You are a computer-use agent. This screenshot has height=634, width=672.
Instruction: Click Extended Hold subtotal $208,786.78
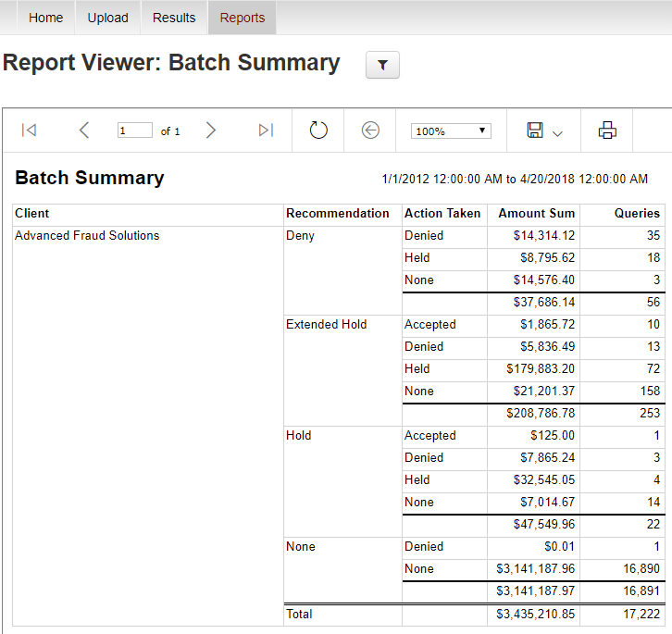coord(541,413)
